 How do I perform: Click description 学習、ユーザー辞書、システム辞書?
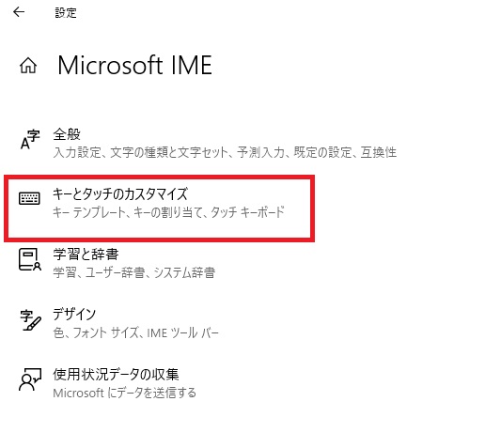[x=134, y=272]
